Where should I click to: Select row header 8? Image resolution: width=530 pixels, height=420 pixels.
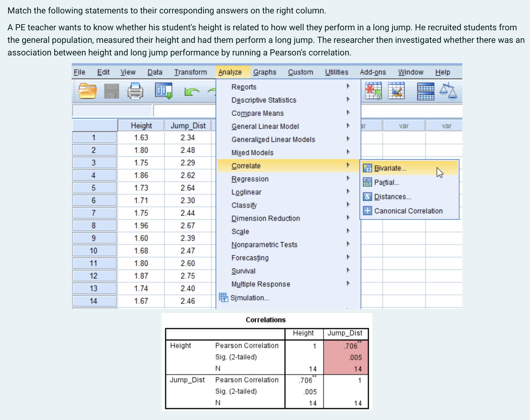[x=95, y=226]
